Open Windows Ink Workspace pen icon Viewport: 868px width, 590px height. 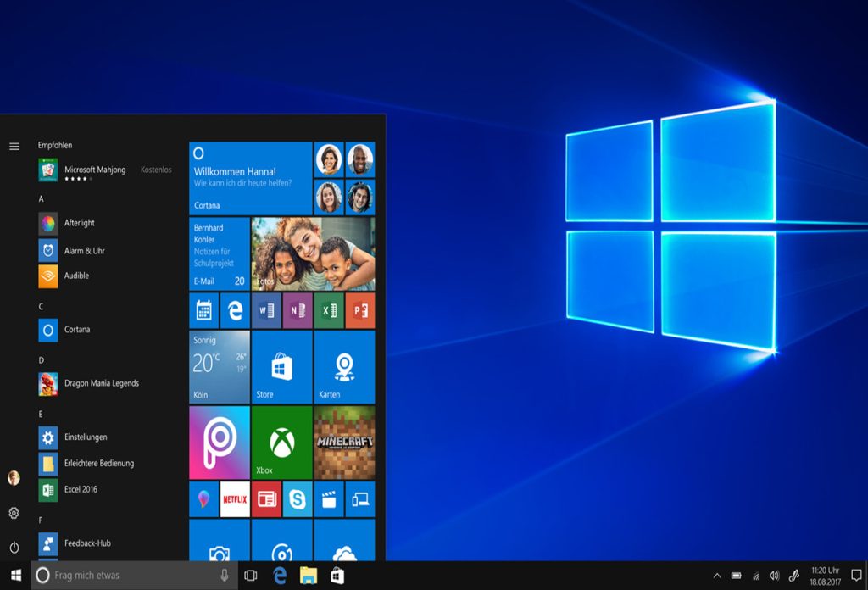point(793,576)
